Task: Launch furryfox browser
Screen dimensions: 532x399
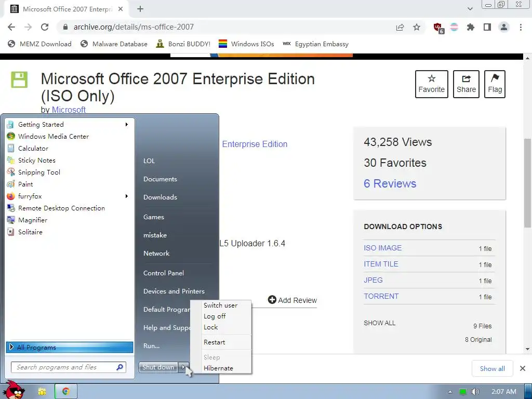Action: 68,196
